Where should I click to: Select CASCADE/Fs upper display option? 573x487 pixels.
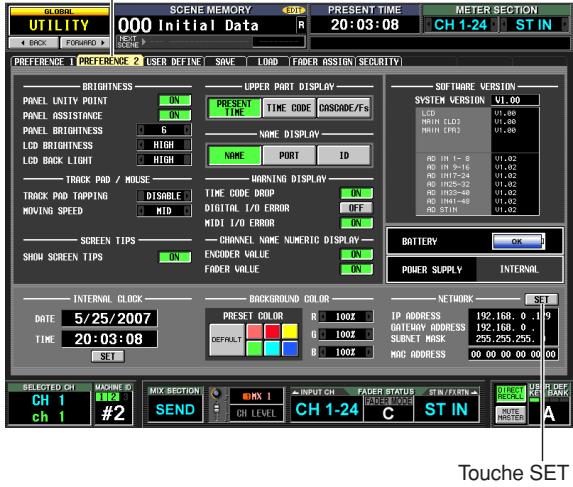[344, 108]
